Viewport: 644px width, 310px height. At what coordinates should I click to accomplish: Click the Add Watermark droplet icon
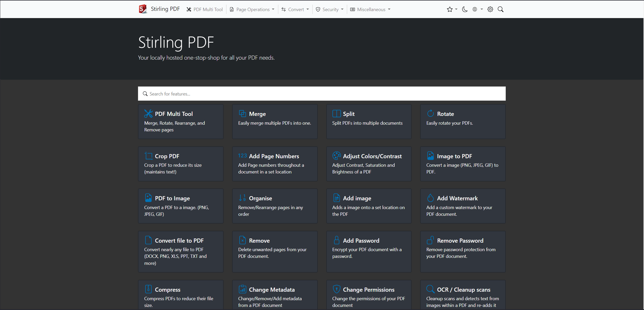click(x=430, y=198)
